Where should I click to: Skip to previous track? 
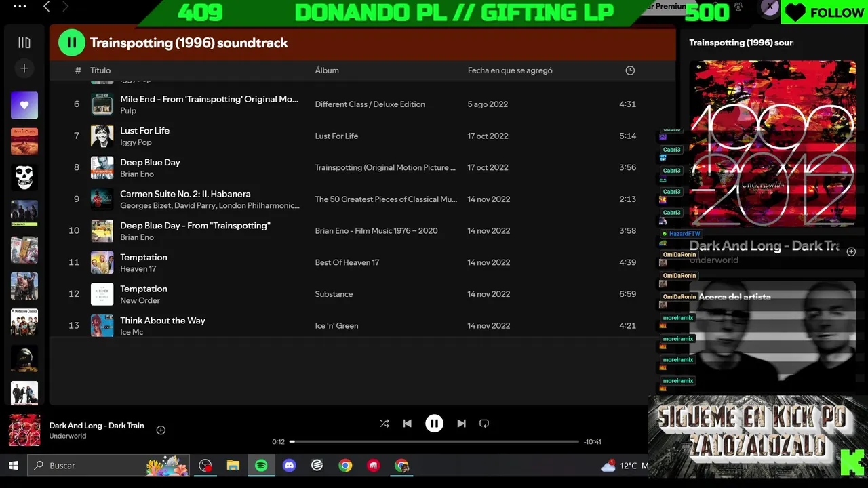tap(407, 424)
